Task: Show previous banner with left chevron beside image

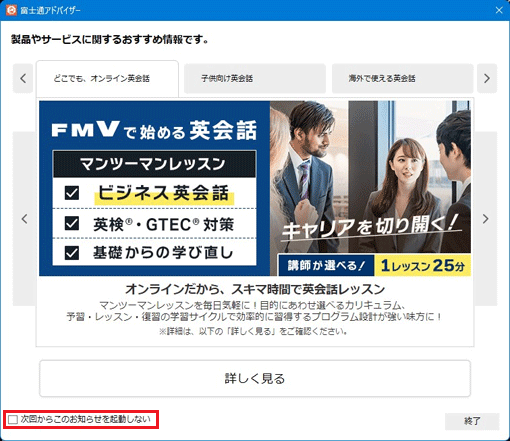Action: [24, 219]
